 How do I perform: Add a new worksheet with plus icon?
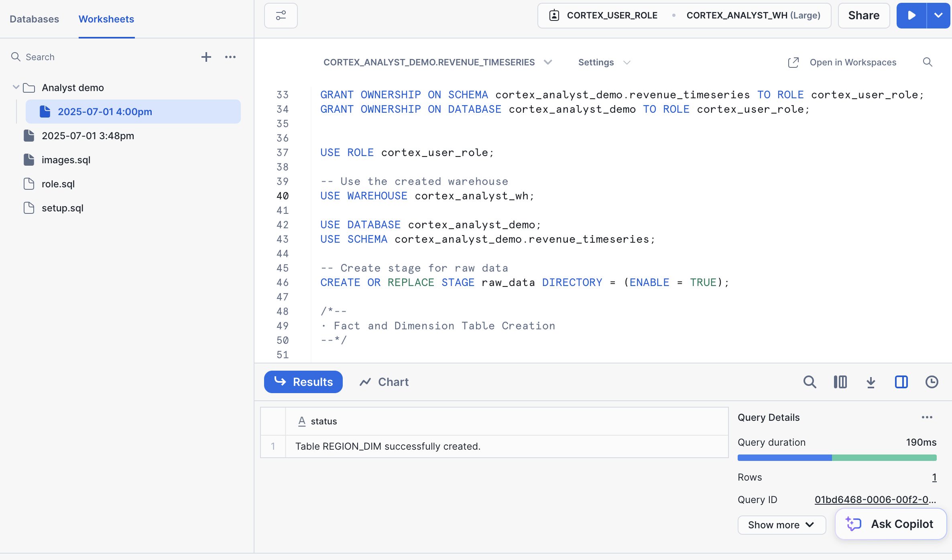(206, 57)
